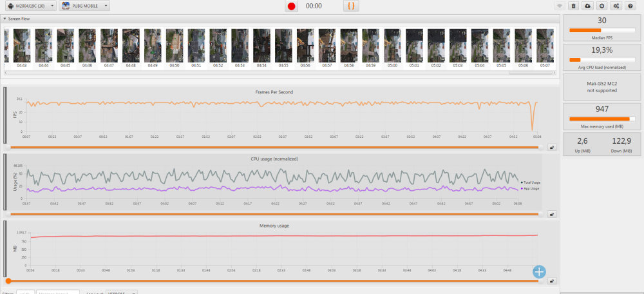The width and height of the screenshot is (644, 294).
Task: Click the Median FPS stat panel
Action: pos(602,28)
